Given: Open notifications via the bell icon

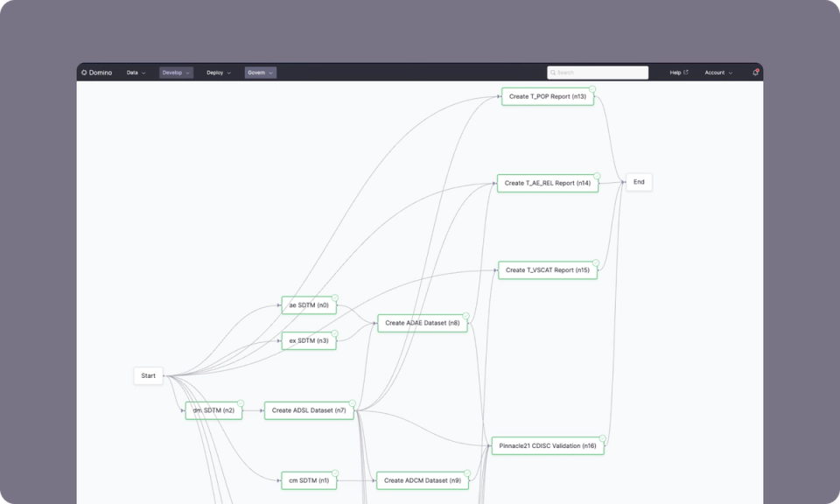Looking at the screenshot, I should (x=754, y=73).
